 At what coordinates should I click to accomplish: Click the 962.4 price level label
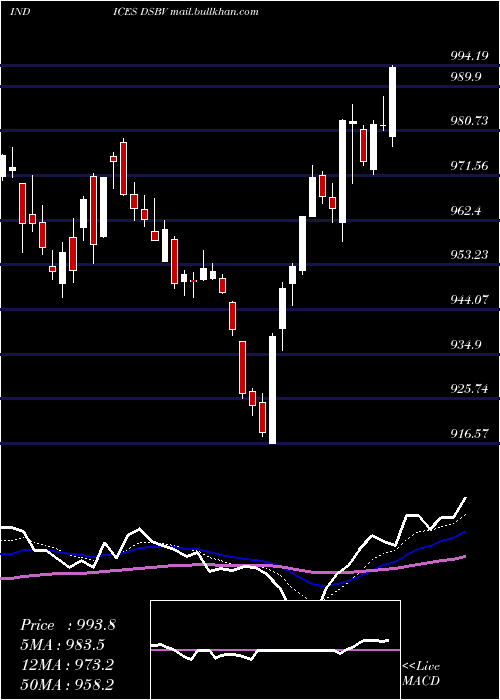tap(465, 210)
